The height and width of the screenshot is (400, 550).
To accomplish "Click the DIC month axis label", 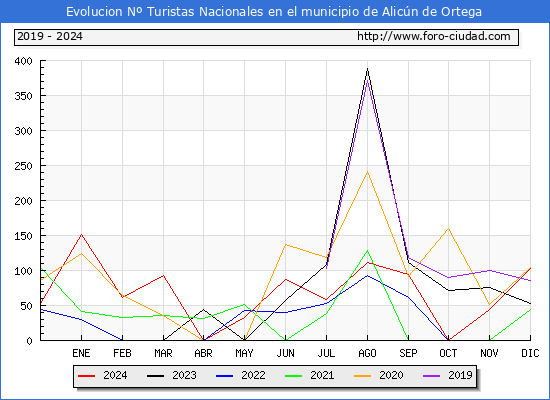I will tap(530, 353).
